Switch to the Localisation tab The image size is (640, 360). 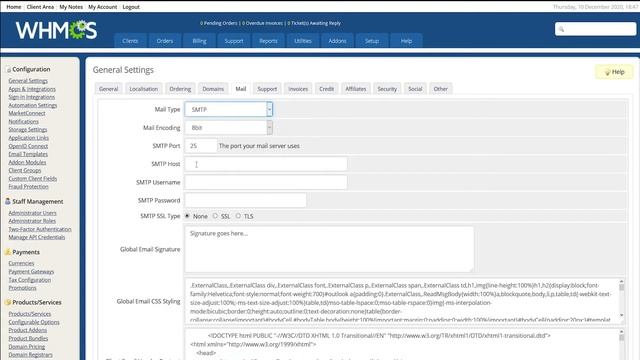click(x=144, y=89)
